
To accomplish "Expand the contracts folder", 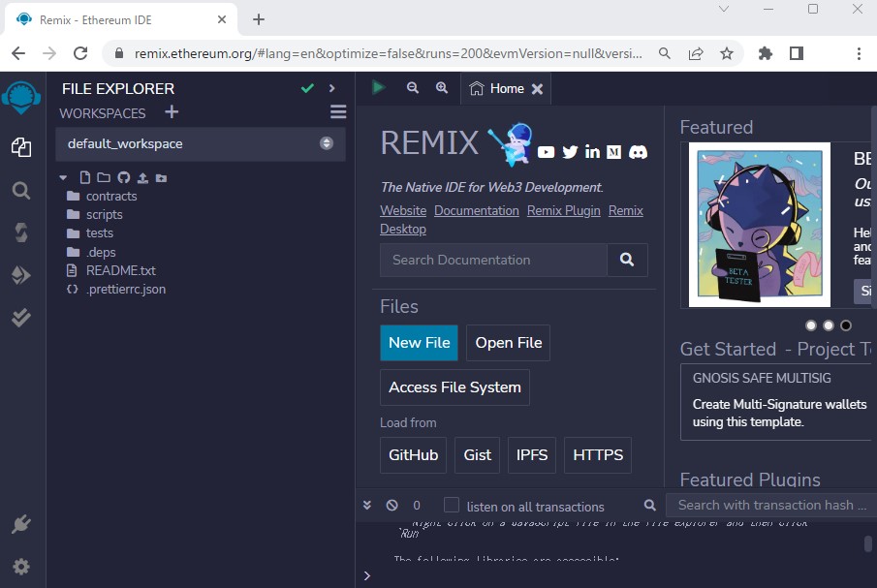I will pos(111,197).
